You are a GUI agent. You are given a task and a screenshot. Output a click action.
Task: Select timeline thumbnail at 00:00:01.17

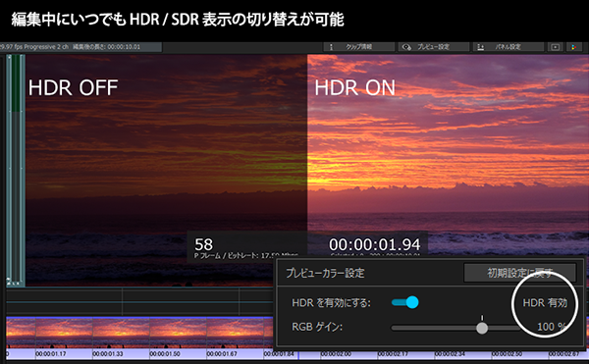(64, 334)
